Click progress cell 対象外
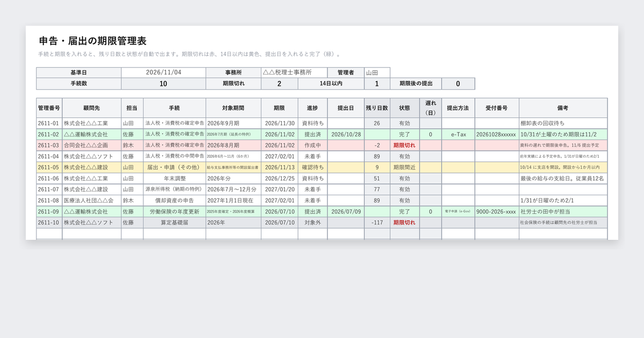This screenshot has width=644, height=338. coord(312,223)
